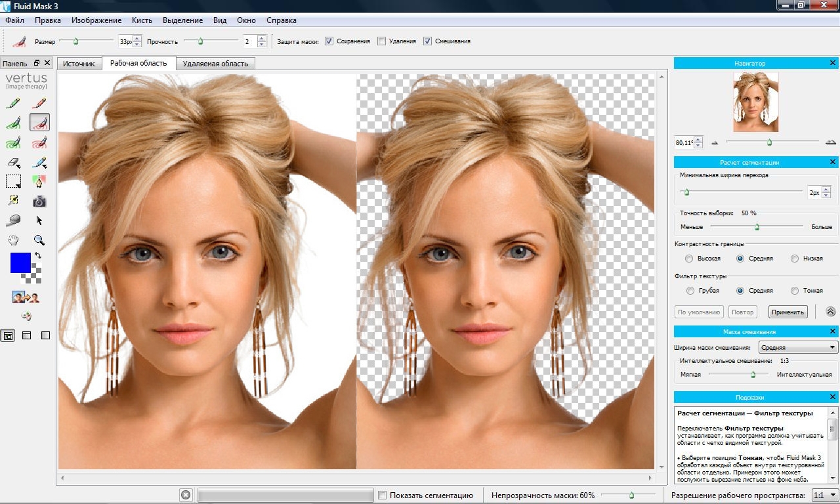This screenshot has height=504, width=840.
Task: Collapse segmentation panel with double-chevron button
Action: [830, 312]
